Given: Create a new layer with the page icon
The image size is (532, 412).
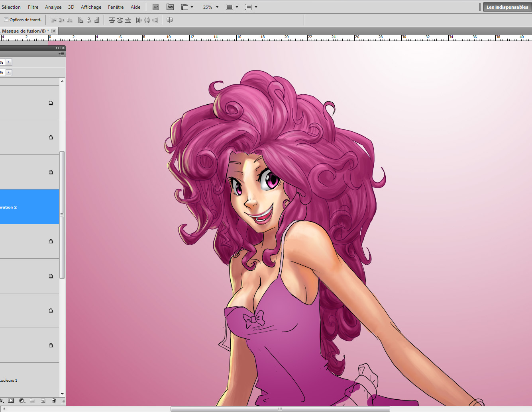Looking at the screenshot, I should coord(43,401).
